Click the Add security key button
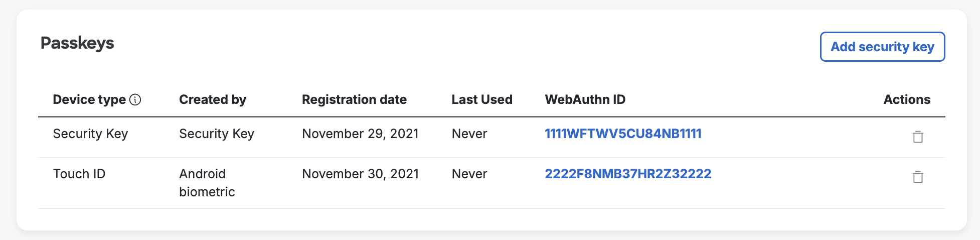 pyautogui.click(x=882, y=47)
